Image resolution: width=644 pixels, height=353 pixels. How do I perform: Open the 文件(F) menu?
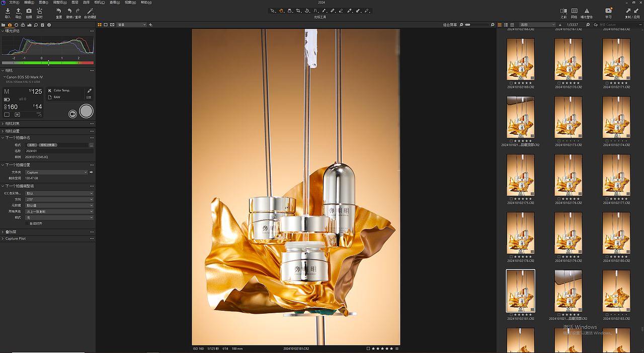(x=14, y=3)
